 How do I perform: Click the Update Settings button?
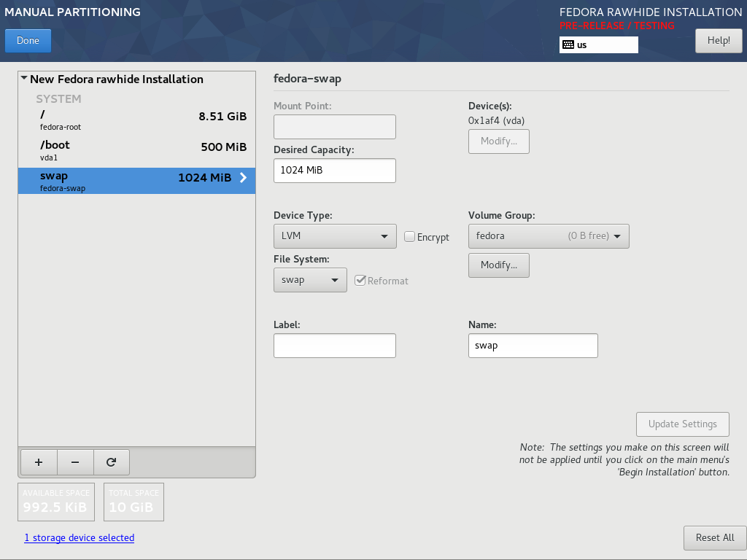[682, 424]
